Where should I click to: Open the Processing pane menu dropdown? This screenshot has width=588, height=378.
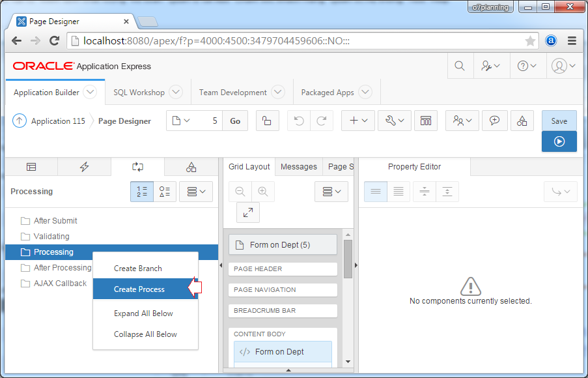(196, 192)
